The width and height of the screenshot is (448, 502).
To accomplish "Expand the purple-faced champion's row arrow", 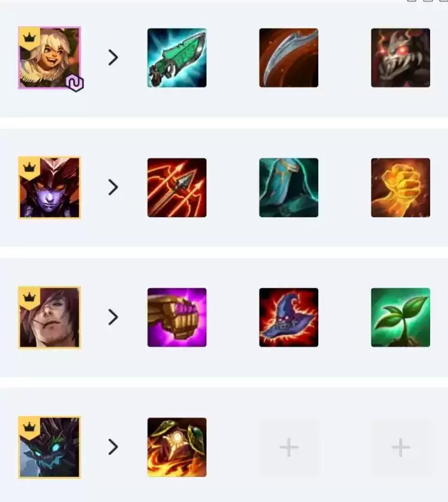I will [x=113, y=188].
